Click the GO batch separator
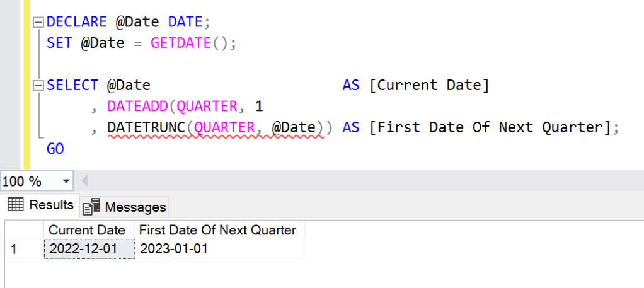Image resolution: width=644 pixels, height=288 pixels. click(x=55, y=149)
